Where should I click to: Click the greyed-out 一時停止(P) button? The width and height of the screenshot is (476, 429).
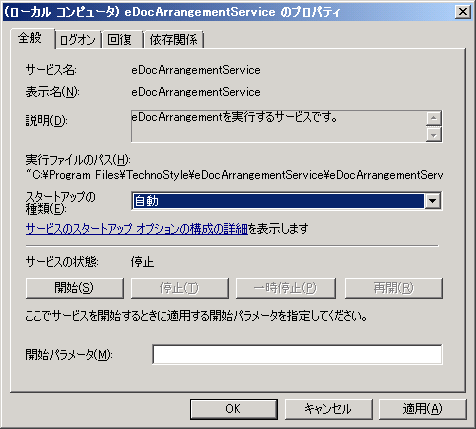point(286,288)
